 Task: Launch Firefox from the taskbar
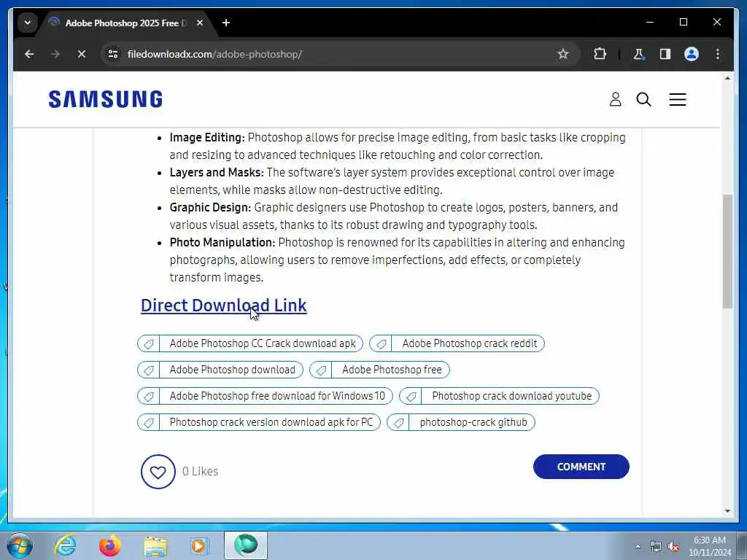[x=110, y=545]
